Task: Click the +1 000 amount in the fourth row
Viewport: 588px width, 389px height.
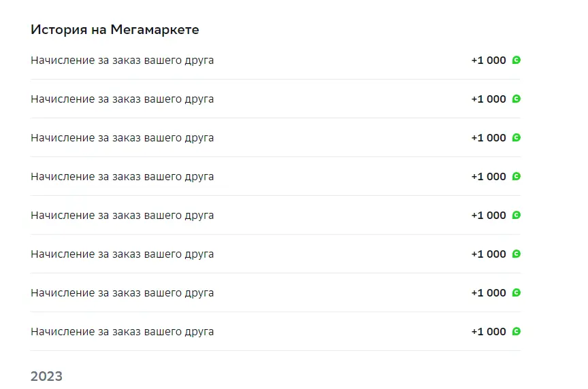Action: point(489,177)
